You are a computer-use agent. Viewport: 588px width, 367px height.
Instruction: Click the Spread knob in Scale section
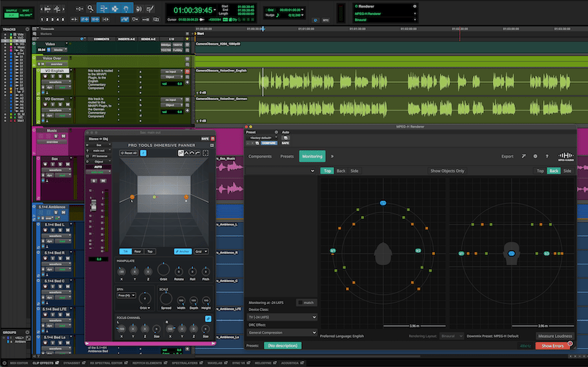(165, 299)
